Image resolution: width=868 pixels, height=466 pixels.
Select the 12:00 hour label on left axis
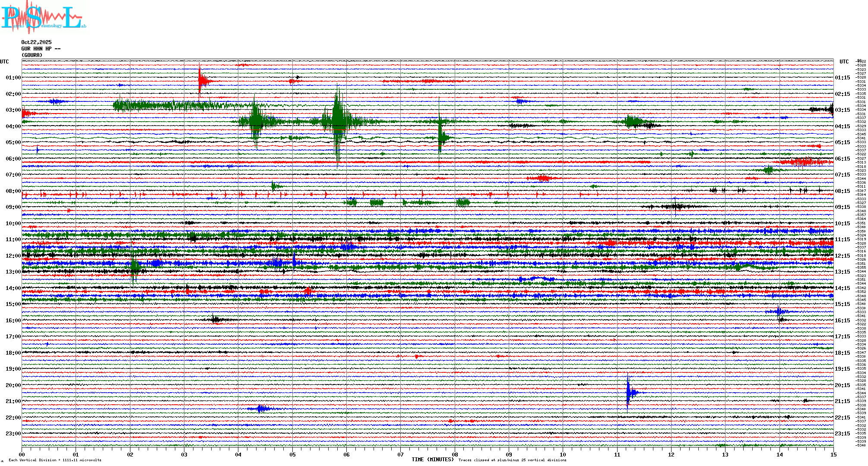point(13,256)
